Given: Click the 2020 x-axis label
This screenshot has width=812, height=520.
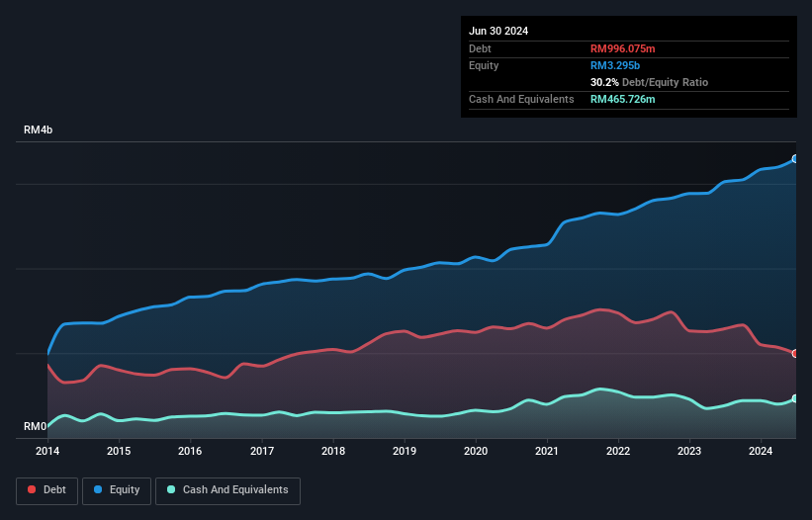Looking at the screenshot, I should 476,451.
